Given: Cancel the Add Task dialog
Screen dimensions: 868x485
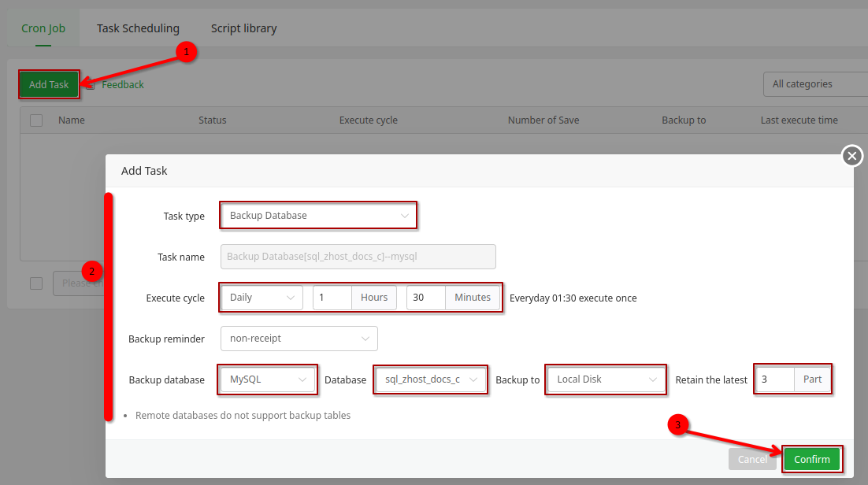Looking at the screenshot, I should (x=752, y=459).
